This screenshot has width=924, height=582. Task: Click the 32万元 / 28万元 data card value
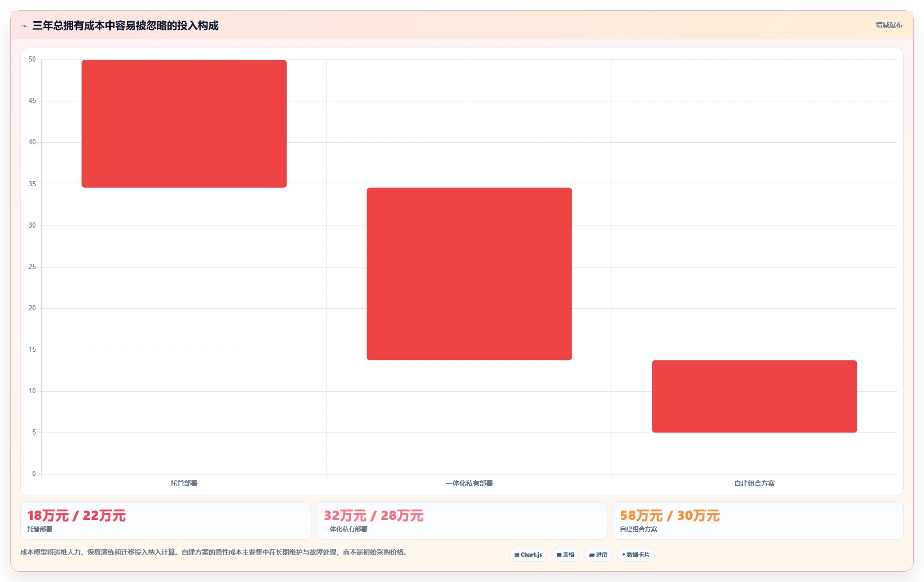(x=374, y=516)
